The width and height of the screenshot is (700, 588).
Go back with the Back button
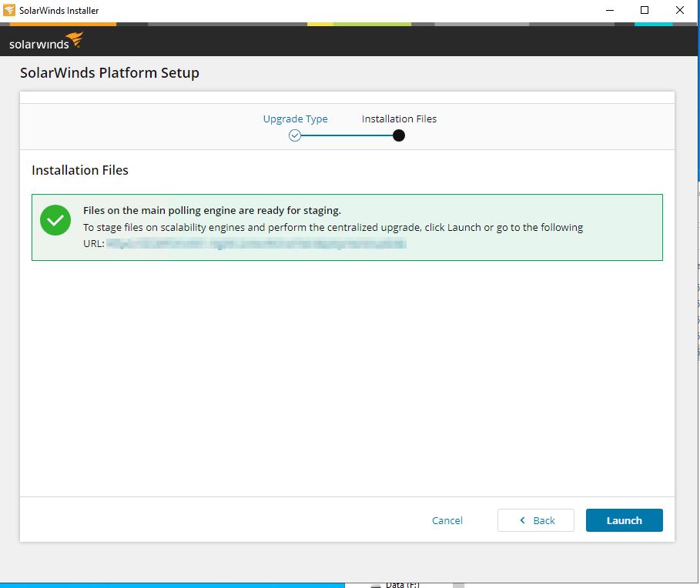pos(535,520)
